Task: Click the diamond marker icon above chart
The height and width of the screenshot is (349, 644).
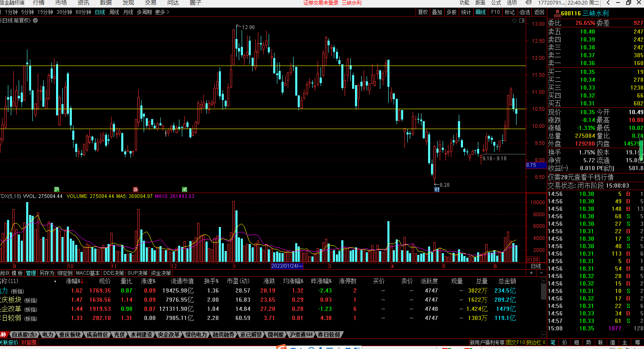Action: point(514,20)
